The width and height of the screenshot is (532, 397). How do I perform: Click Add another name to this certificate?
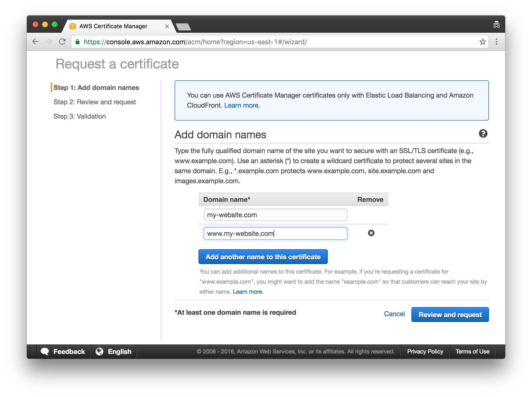click(263, 256)
